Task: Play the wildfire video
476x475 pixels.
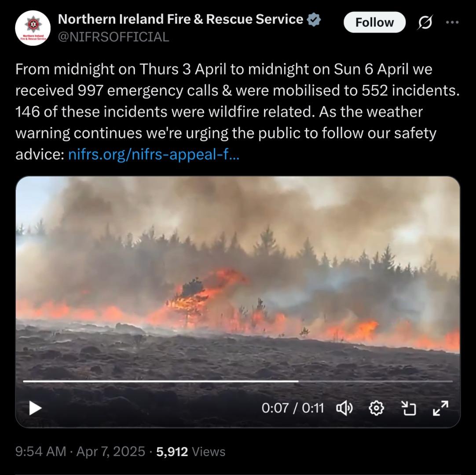Action: click(x=35, y=408)
